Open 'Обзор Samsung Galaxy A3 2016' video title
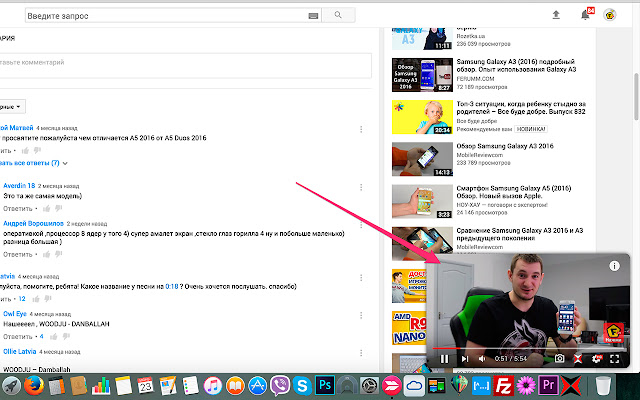This screenshot has width=640, height=400. [505, 146]
